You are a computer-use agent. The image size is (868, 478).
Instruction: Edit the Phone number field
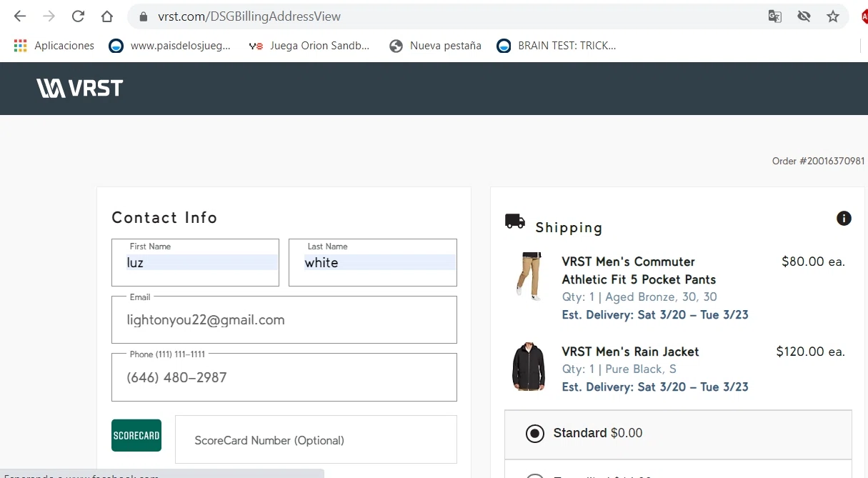click(x=284, y=377)
